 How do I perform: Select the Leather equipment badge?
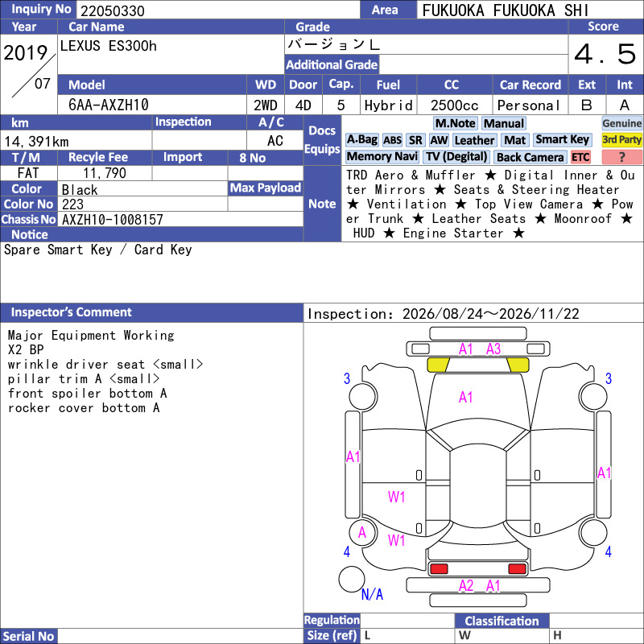point(474,140)
